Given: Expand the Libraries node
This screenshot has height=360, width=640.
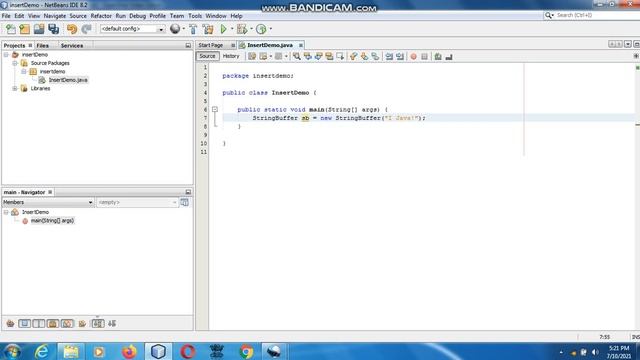Looking at the screenshot, I should (x=15, y=88).
